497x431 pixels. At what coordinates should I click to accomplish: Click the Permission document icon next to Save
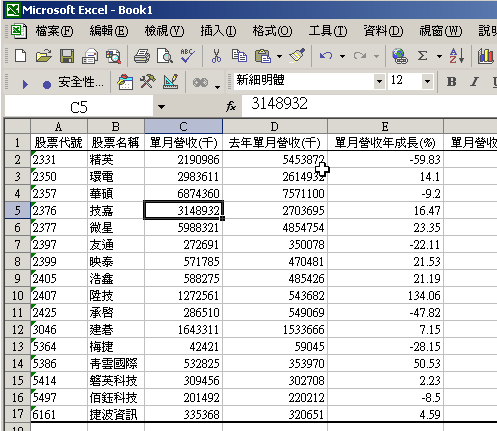tap(90, 56)
